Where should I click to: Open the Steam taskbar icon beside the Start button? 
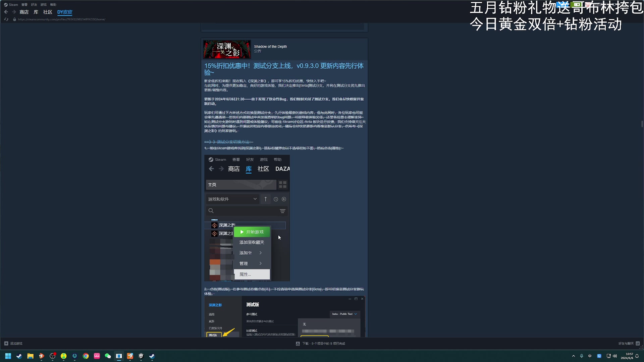click(19, 356)
